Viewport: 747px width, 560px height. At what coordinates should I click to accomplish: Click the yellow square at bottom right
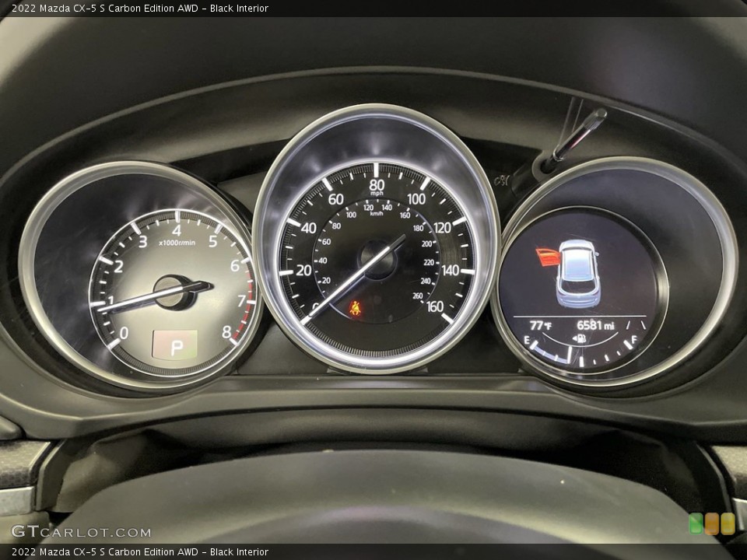(x=728, y=523)
